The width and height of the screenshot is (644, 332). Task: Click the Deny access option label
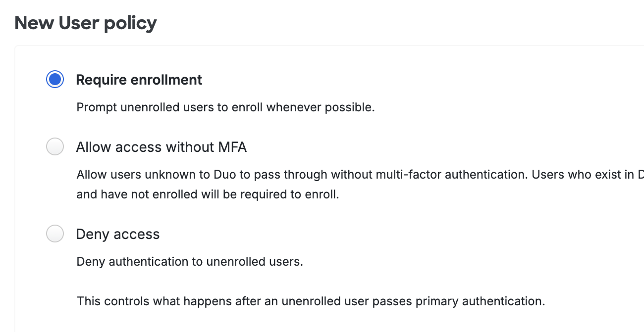point(118,234)
